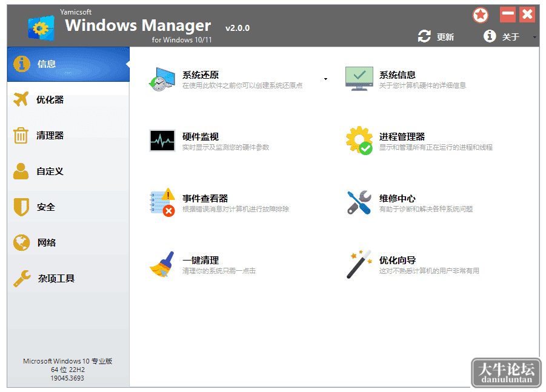
Task: Click the trash can icon for 清理器
Action: 21,135
